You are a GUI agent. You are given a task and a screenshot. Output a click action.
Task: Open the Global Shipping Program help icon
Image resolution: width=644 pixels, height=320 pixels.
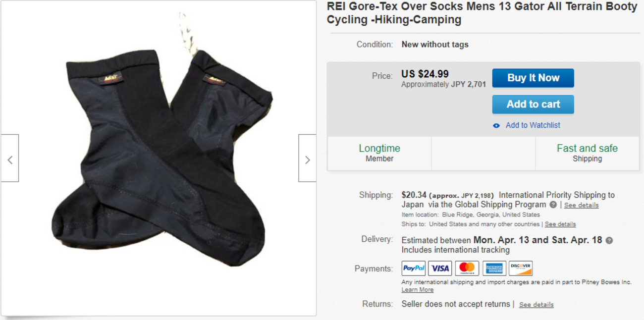point(553,205)
